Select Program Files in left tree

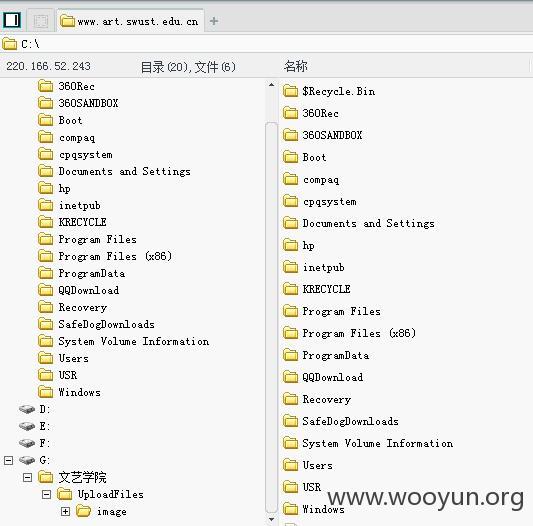click(87, 239)
